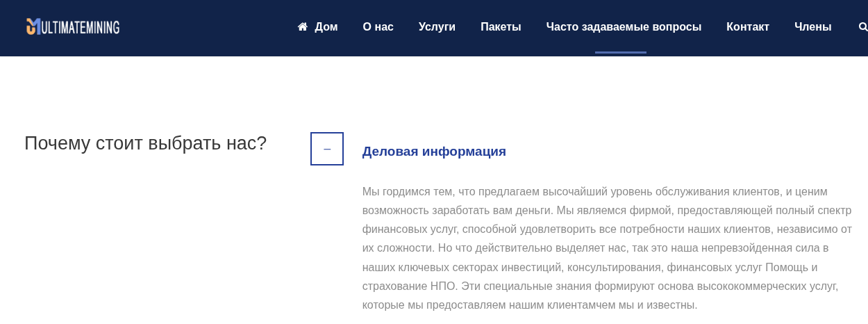Collapse the Деловая информация minus box

[327, 149]
